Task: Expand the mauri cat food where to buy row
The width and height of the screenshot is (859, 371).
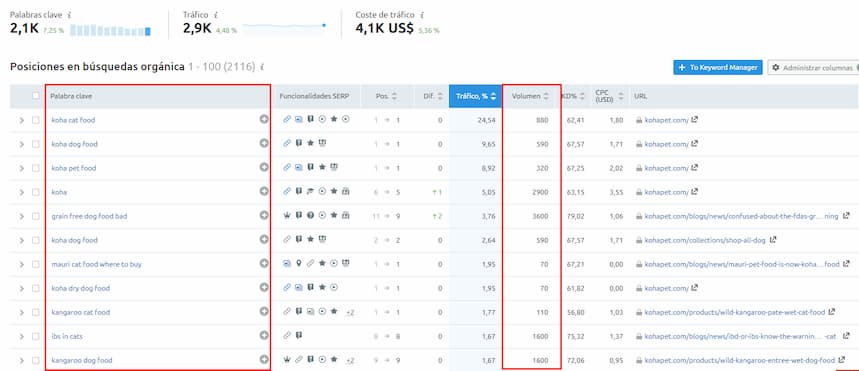Action: 21,264
